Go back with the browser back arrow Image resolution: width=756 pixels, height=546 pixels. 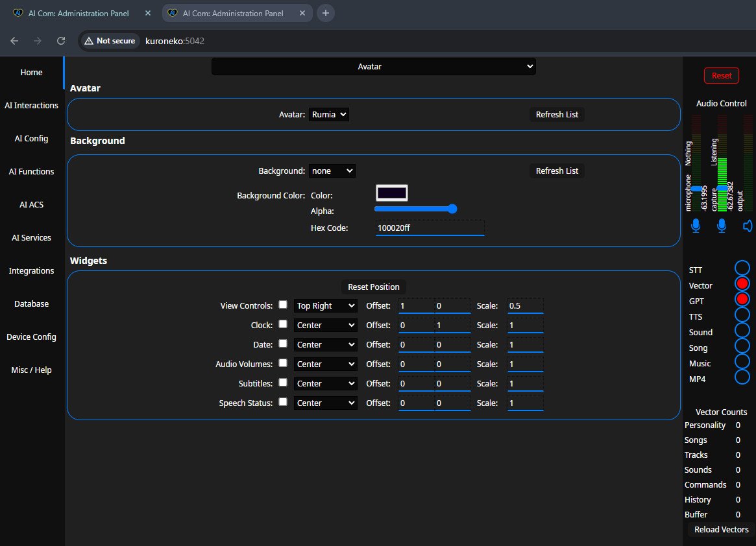[x=14, y=41]
